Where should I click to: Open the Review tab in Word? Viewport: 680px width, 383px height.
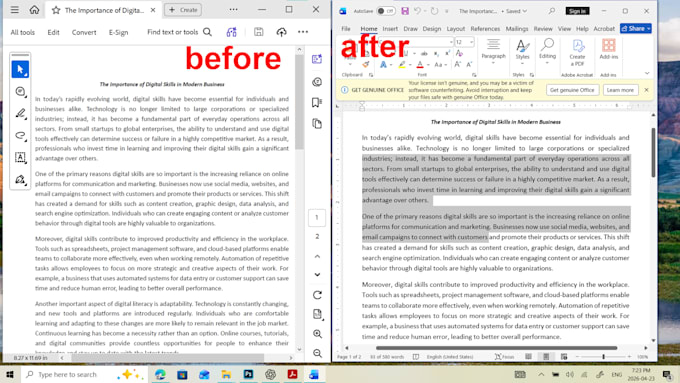click(x=543, y=29)
